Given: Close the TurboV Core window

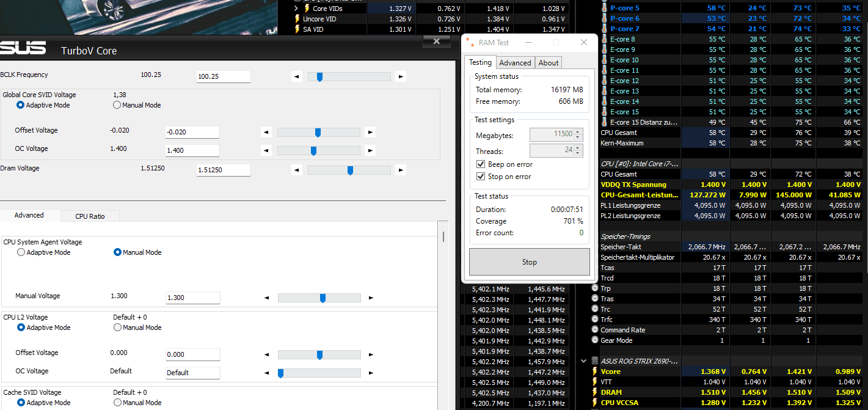Looking at the screenshot, I should tap(437, 42).
